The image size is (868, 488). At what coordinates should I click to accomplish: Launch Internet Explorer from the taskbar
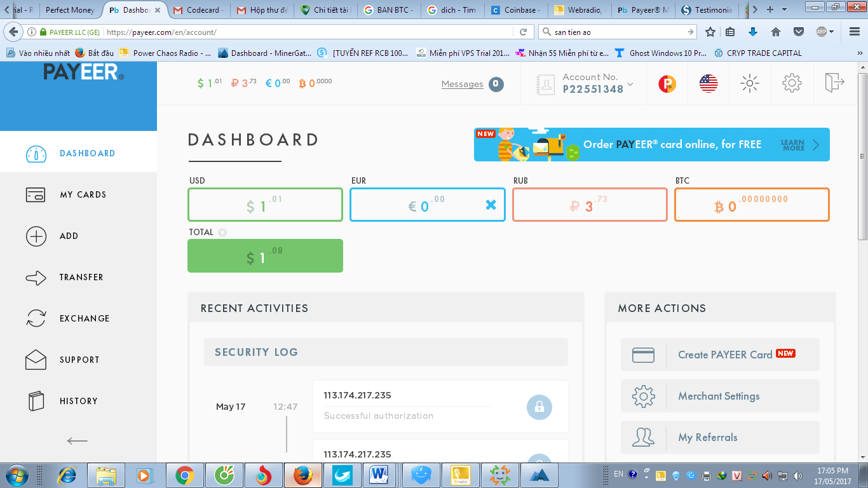(x=66, y=475)
